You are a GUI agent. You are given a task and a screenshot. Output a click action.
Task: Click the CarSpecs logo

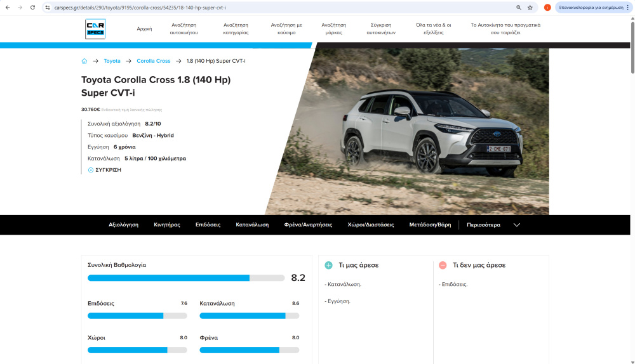pyautogui.click(x=95, y=29)
